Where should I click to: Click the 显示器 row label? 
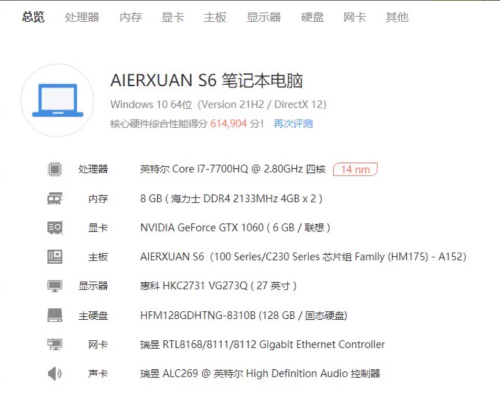(x=93, y=286)
